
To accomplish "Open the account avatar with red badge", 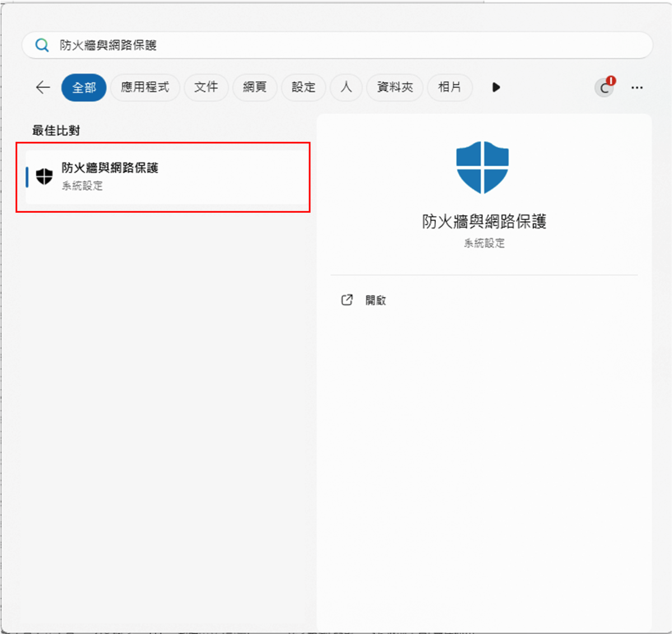I will point(605,87).
